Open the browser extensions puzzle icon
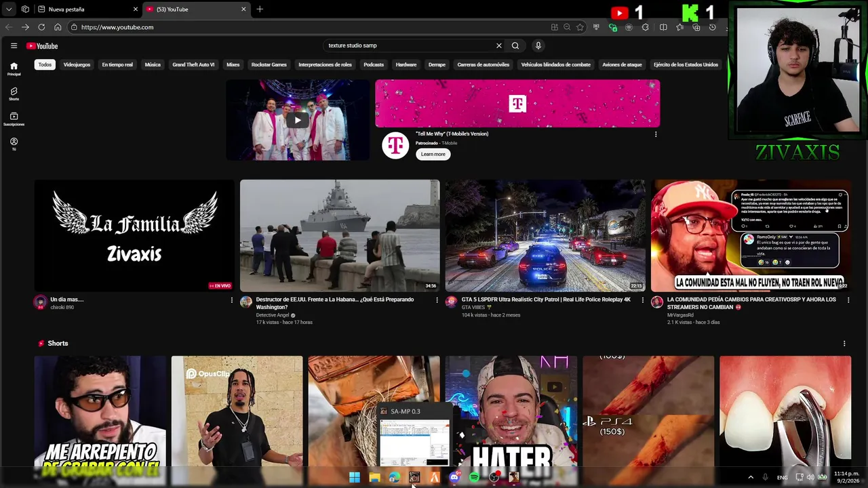 pos(646,27)
